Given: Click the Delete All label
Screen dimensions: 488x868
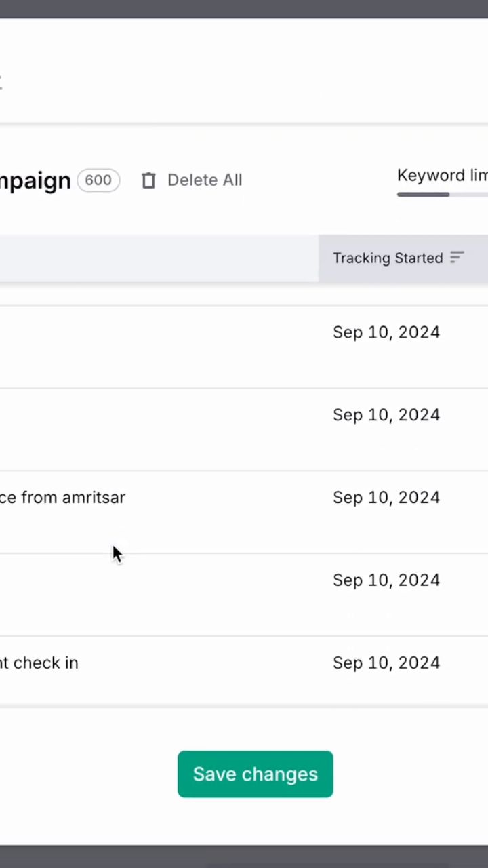Looking at the screenshot, I should (x=205, y=180).
